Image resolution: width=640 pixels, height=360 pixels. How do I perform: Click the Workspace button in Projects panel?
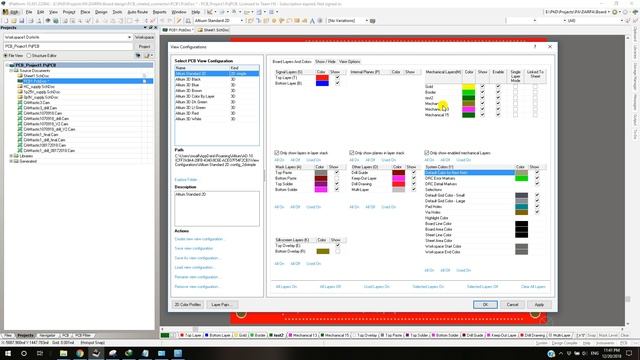pyautogui.click(x=144, y=37)
